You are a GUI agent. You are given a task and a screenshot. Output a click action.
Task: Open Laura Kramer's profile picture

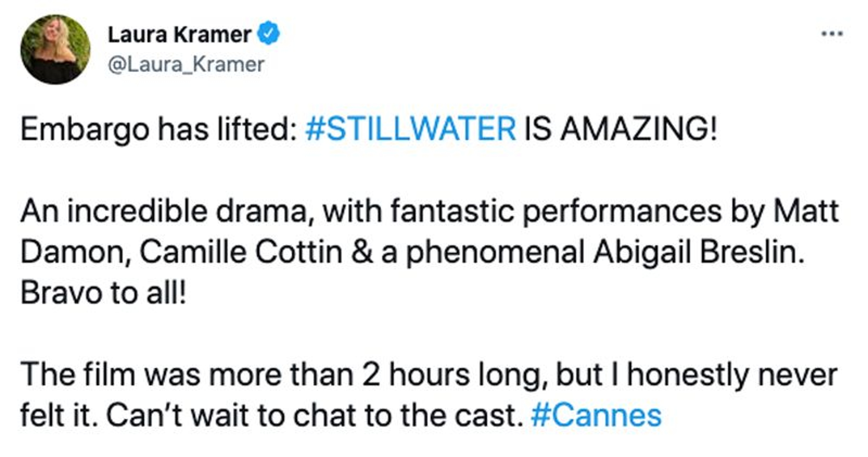55,49
